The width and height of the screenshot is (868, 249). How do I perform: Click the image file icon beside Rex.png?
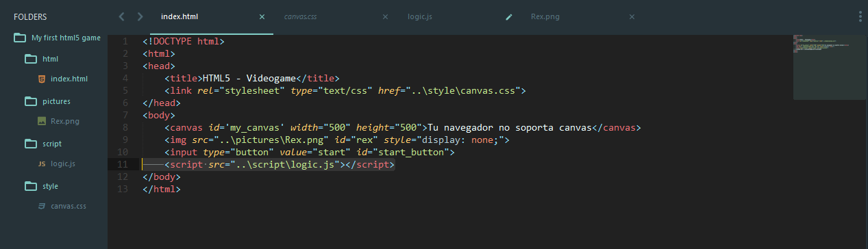pos(42,121)
